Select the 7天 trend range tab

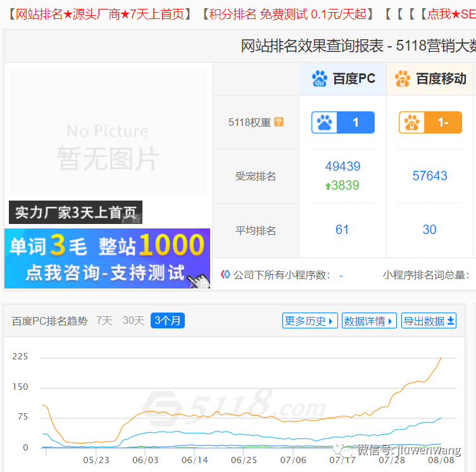[104, 321]
